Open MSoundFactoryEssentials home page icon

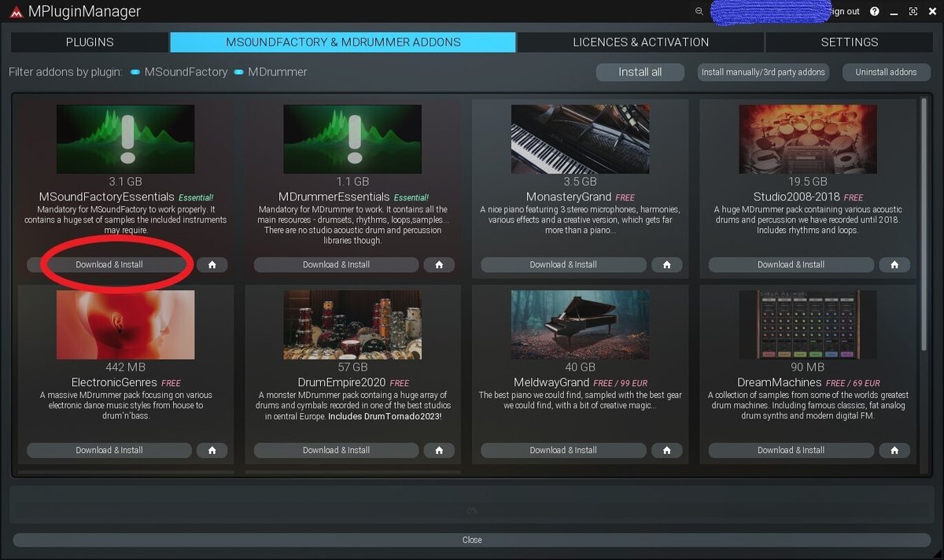pyautogui.click(x=212, y=265)
